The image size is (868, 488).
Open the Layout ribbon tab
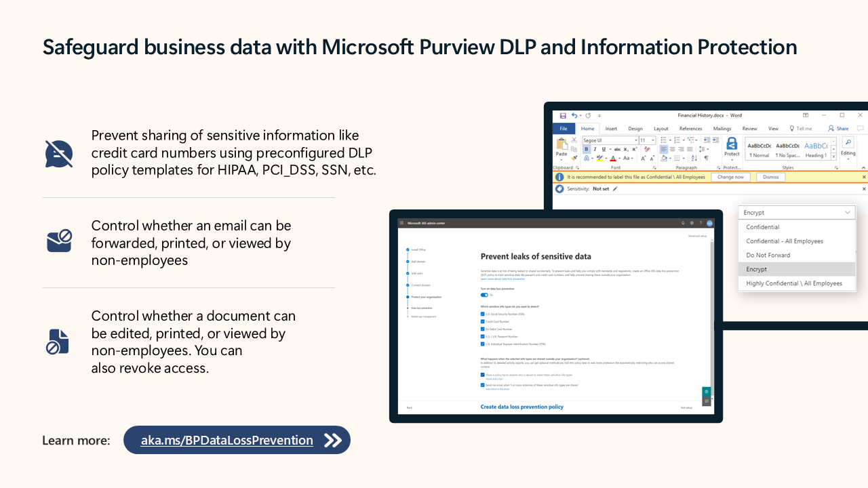coord(661,129)
